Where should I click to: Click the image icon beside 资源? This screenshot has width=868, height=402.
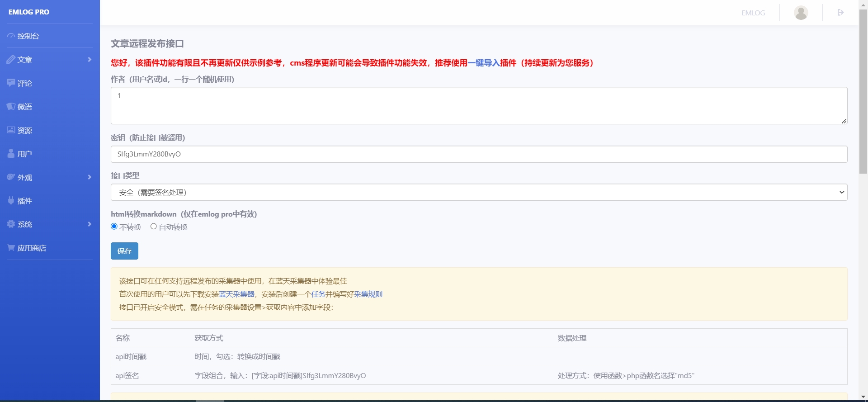tap(11, 130)
